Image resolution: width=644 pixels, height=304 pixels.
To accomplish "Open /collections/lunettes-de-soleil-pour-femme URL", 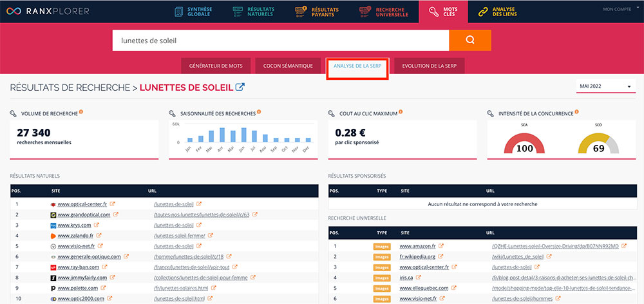I will pos(200,278).
